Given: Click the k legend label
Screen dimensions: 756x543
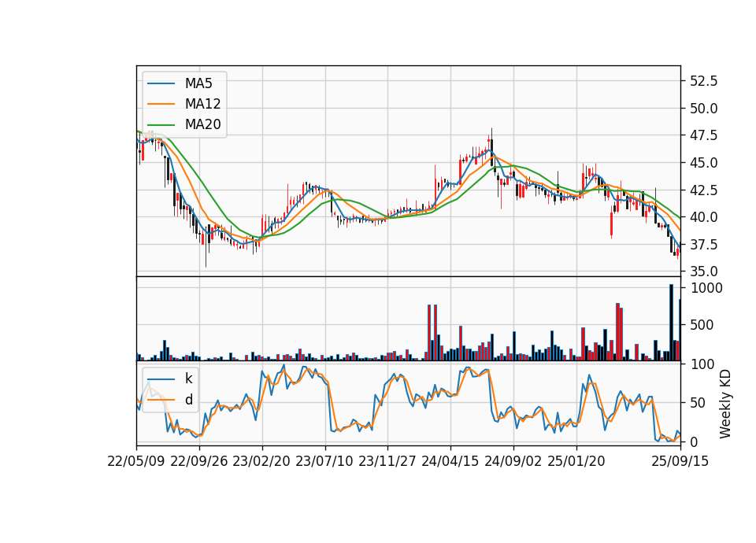Looking at the screenshot, I should point(188,379).
